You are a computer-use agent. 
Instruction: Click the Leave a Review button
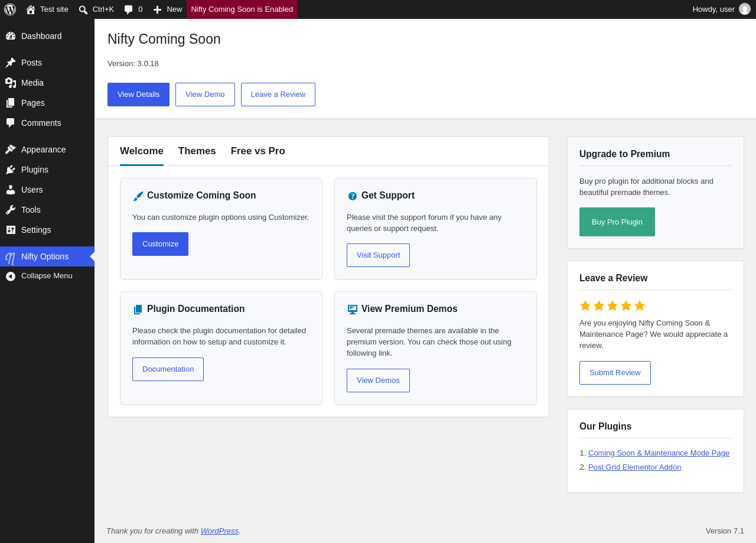pos(278,95)
